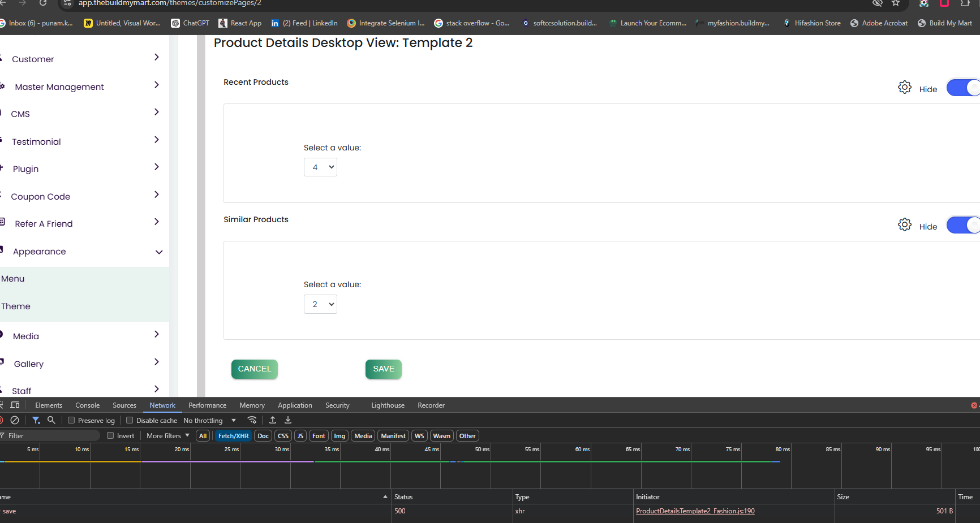Sort requests by Status column header
Image resolution: width=980 pixels, height=523 pixels.
click(453, 497)
